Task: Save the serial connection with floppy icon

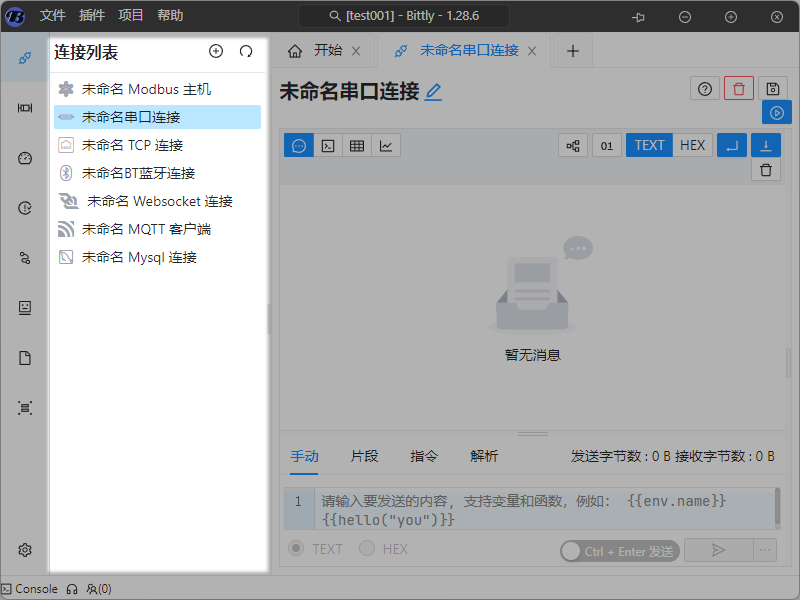Action: pyautogui.click(x=773, y=89)
